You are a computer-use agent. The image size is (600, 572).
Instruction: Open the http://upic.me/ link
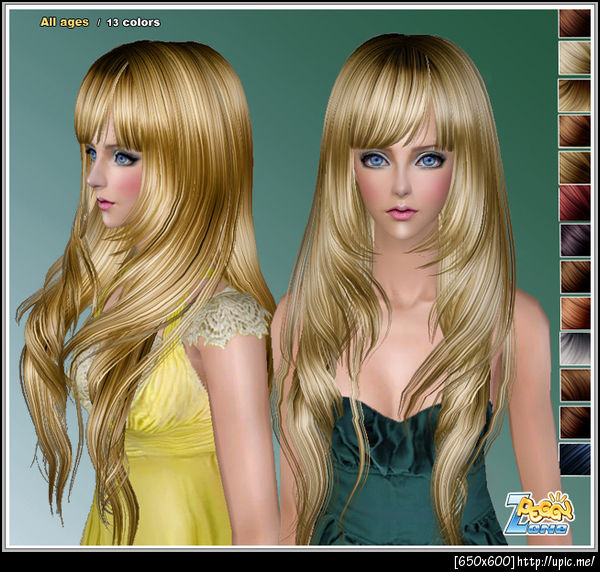pyautogui.click(x=555, y=562)
